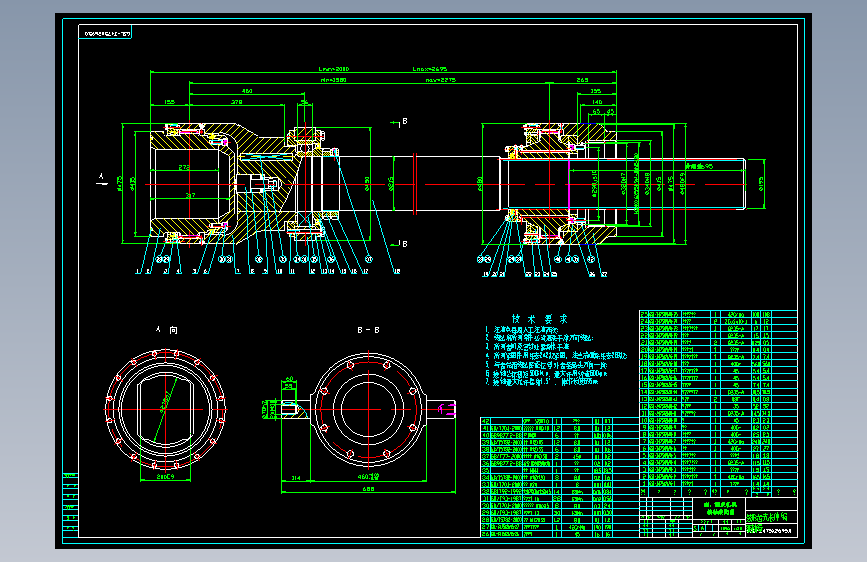This screenshot has height=562, width=867.
Task: Click the B cutting-plane marker below the shaft
Action: [x=398, y=243]
